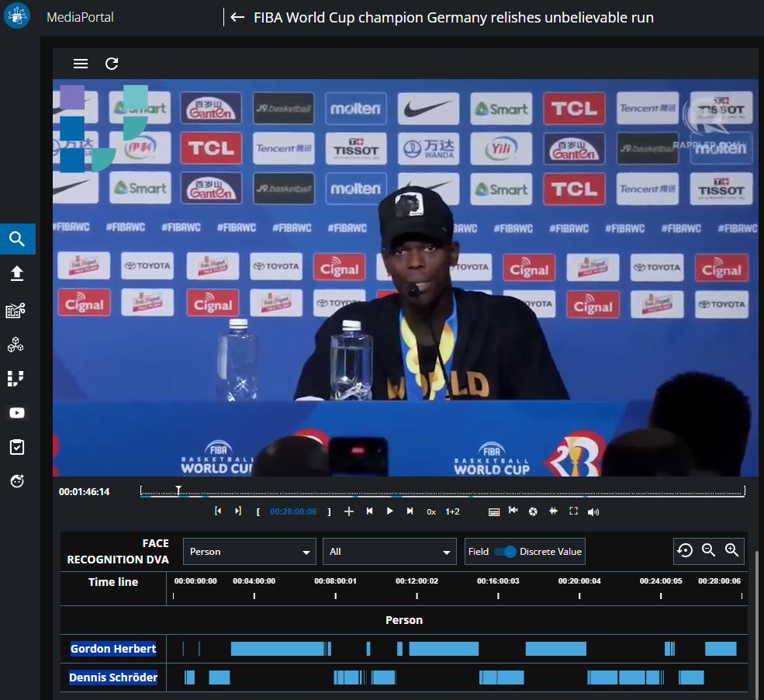Toggle the subtitles/keyboard icon
The height and width of the screenshot is (700, 764).
[494, 512]
